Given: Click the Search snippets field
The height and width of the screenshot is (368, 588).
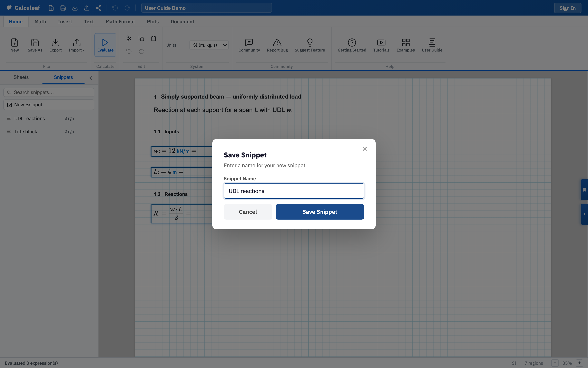Looking at the screenshot, I should point(49,92).
